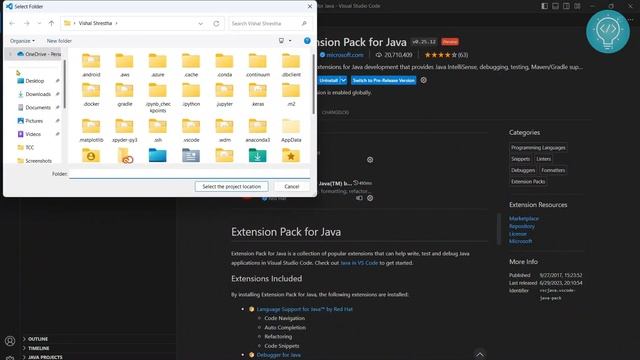Open microsoft.com publisher link
Viewport: 640px width, 360px height.
click(344, 55)
